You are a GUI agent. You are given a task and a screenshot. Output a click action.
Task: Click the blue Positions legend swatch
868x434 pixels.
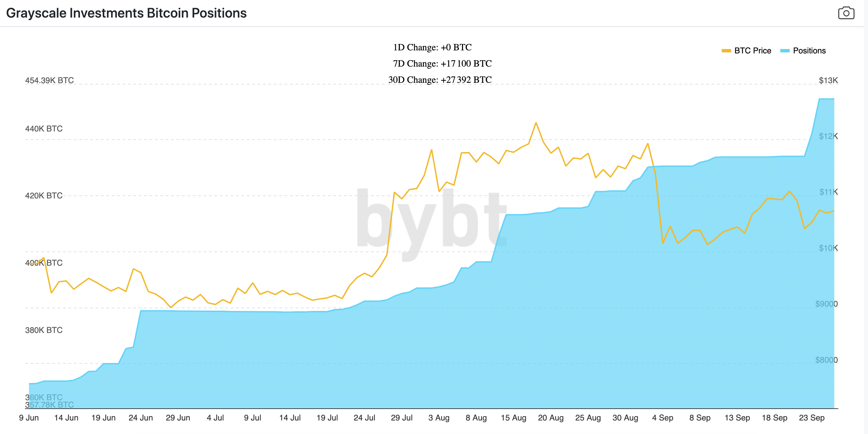click(785, 51)
